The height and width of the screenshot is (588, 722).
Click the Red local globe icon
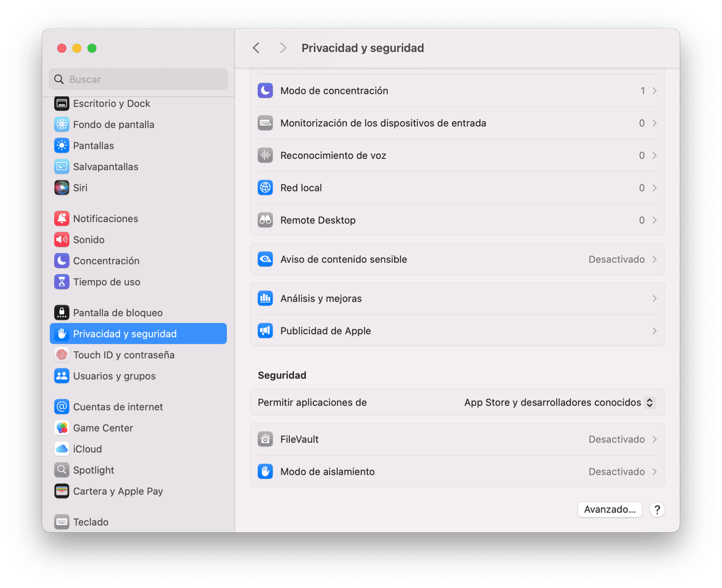click(x=265, y=187)
